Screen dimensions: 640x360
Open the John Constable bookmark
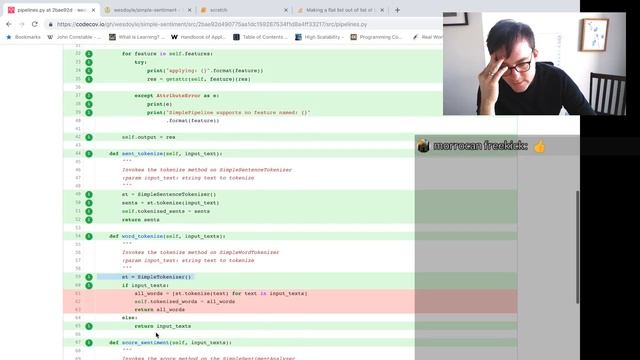tap(74, 37)
